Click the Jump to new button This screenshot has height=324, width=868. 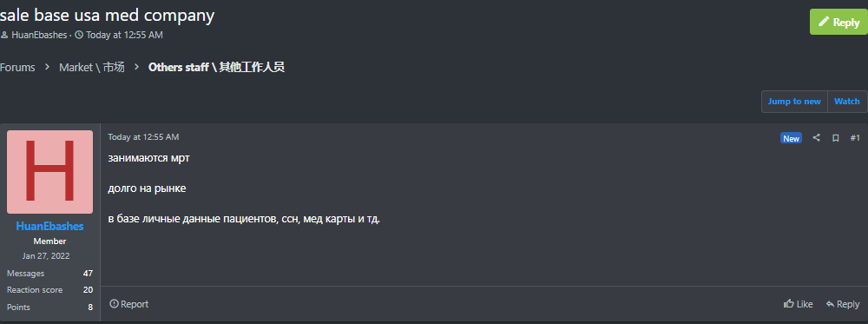[794, 102]
